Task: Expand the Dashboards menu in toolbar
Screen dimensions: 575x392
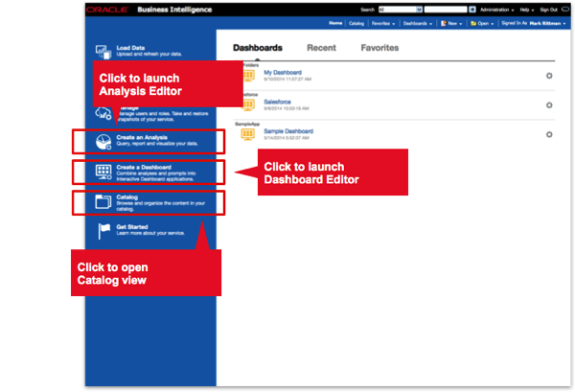Action: pos(418,23)
